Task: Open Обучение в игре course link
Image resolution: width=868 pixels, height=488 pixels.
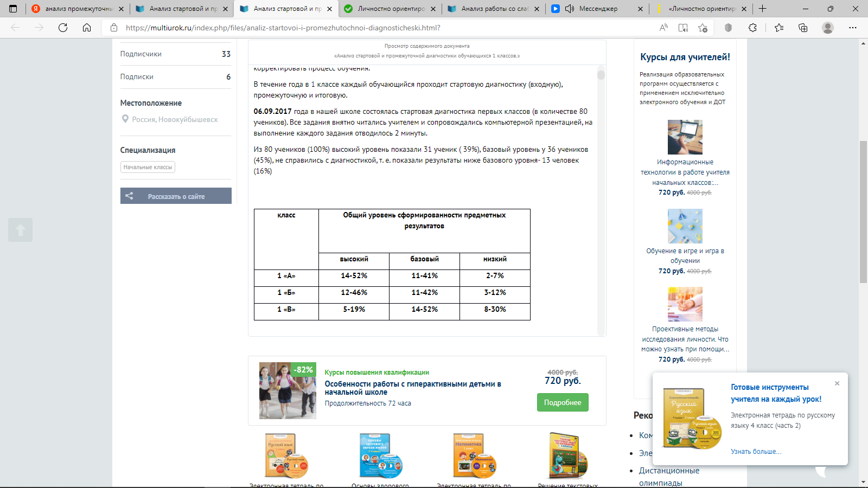Action: click(685, 255)
